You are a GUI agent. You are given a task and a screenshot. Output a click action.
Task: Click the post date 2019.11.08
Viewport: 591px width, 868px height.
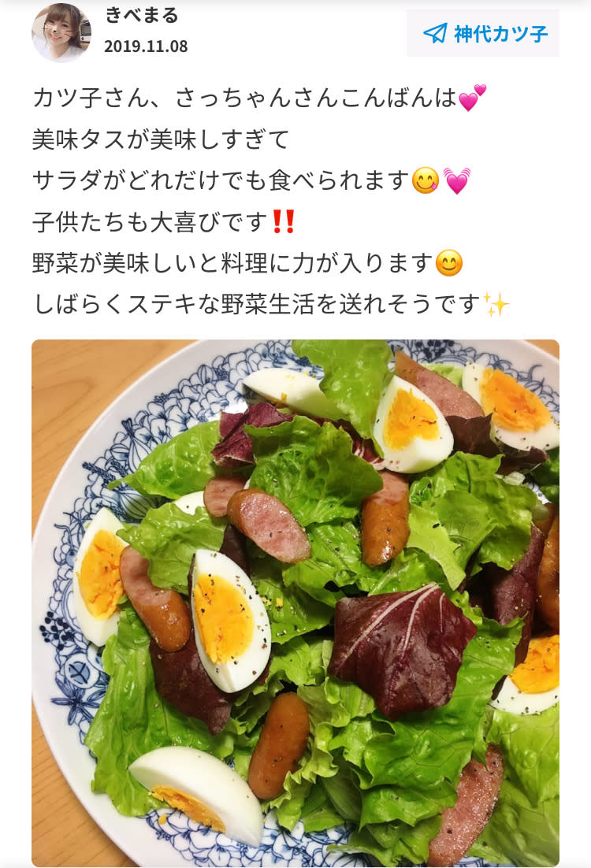click(x=146, y=46)
